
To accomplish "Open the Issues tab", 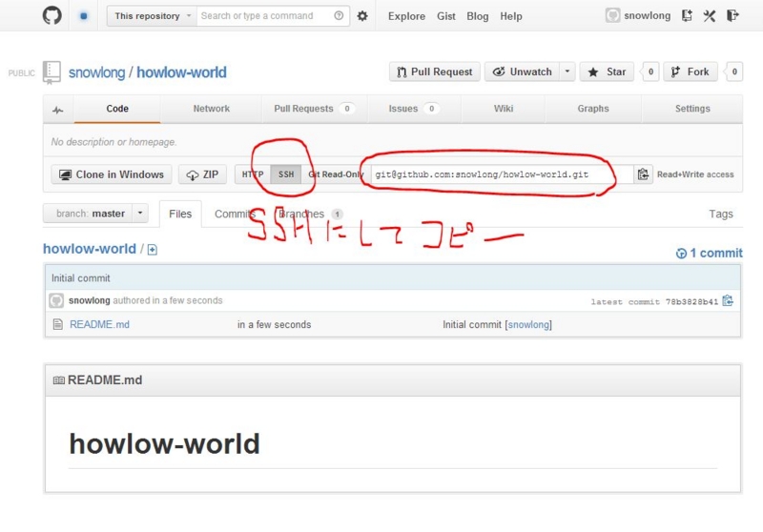I will click(x=414, y=109).
